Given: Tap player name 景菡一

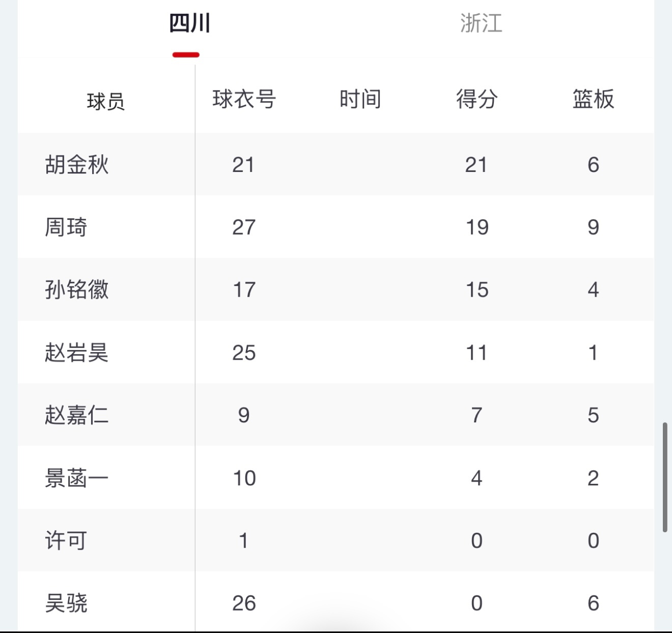Looking at the screenshot, I should pyautogui.click(x=77, y=478).
